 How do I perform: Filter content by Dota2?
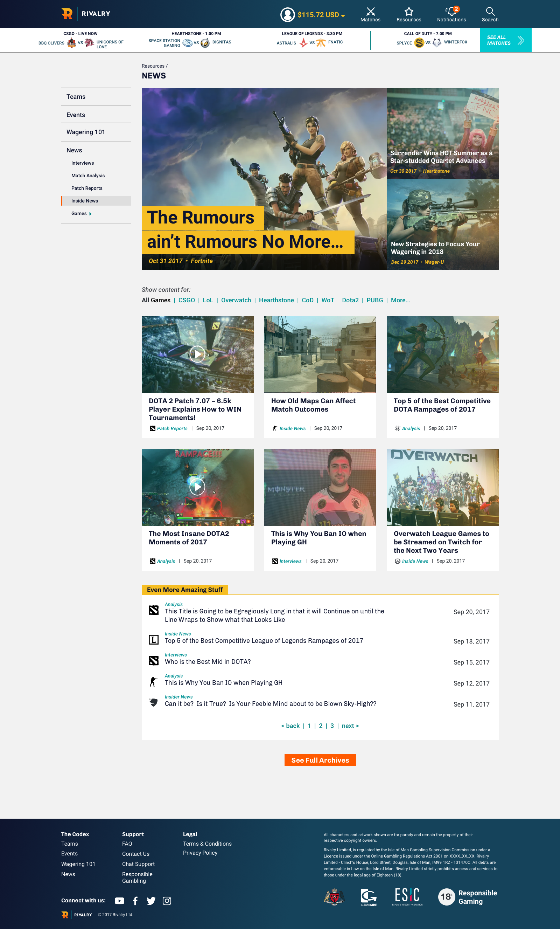coord(350,300)
